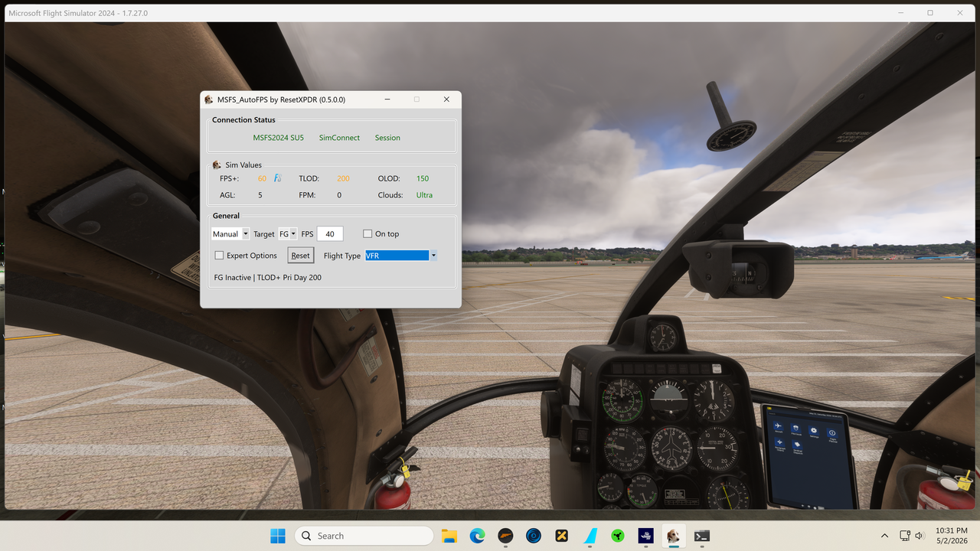Screen dimensions: 980x551
Task: Switch to Flight Simulator taskbar icon
Action: click(646, 536)
